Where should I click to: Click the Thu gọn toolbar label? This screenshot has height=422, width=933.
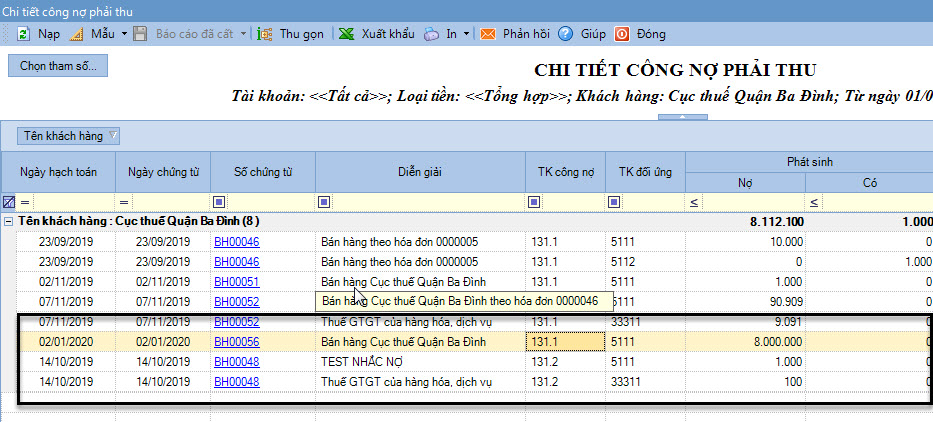(302, 34)
